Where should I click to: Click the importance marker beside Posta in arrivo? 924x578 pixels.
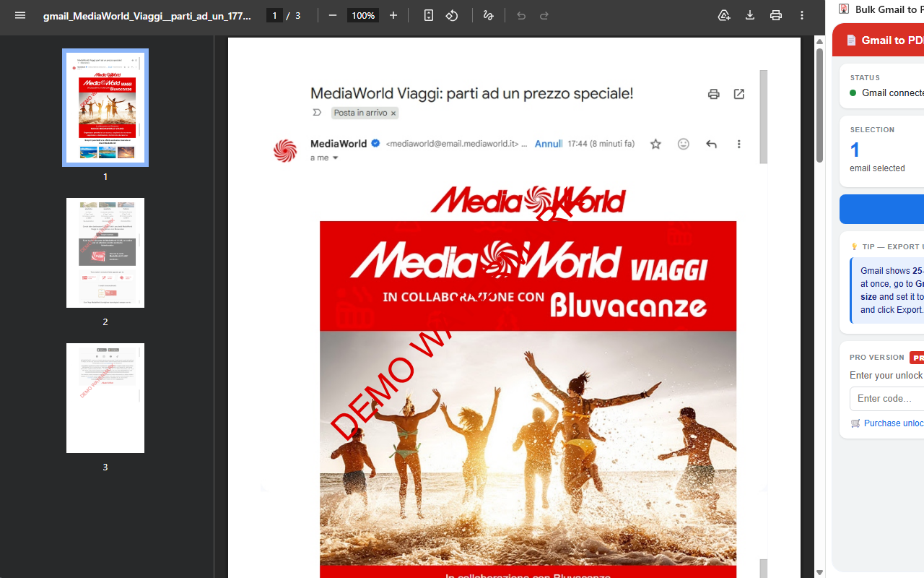click(x=317, y=113)
